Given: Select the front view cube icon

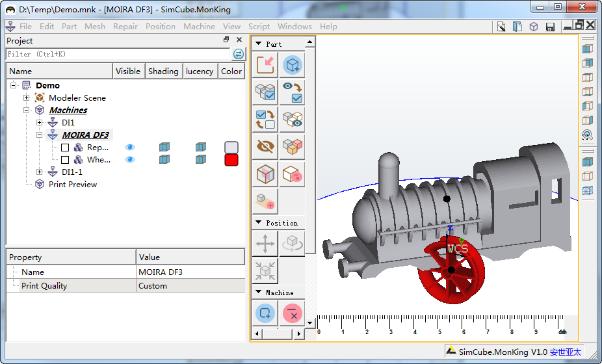Looking at the screenshot, I should (x=588, y=49).
